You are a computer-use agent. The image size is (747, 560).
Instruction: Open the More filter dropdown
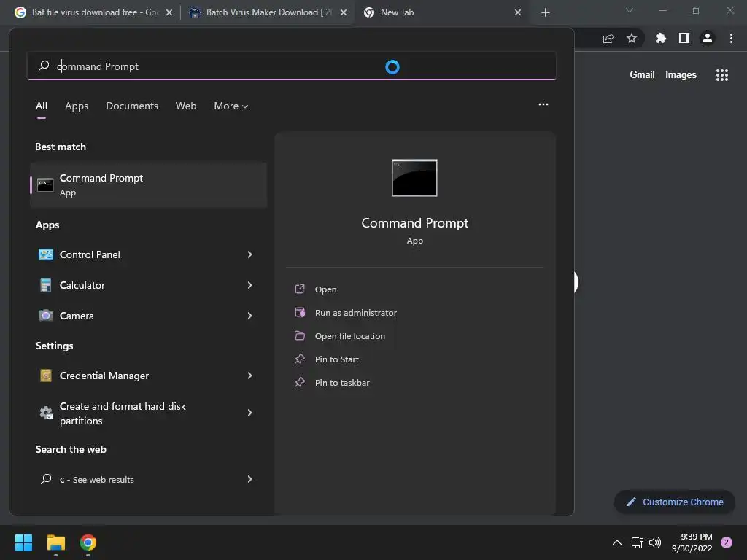coord(231,106)
